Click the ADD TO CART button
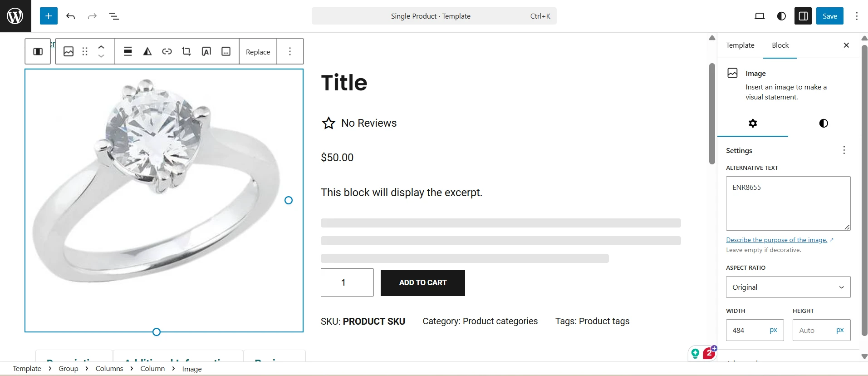The width and height of the screenshot is (868, 376). coord(423,283)
